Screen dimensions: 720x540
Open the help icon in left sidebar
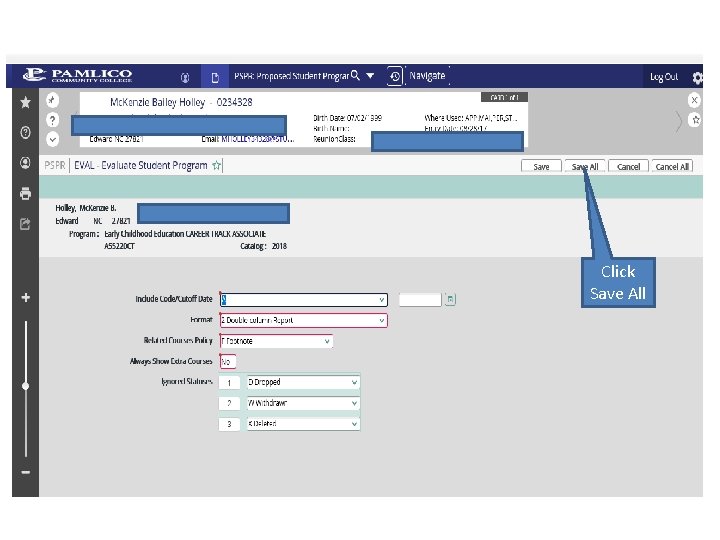pos(26,132)
